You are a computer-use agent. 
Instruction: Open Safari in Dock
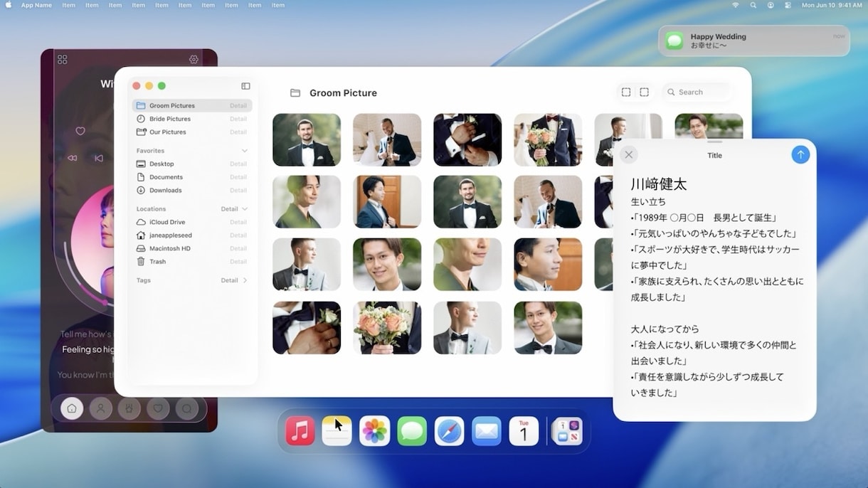click(x=450, y=431)
